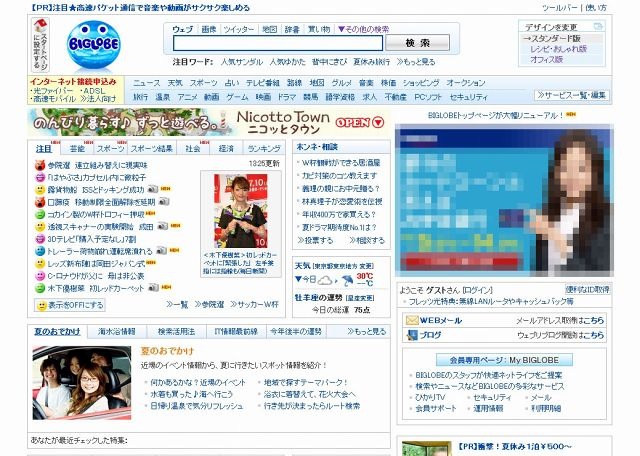The image size is (640, 456).
Task: Click the 光ファイバー connection link
Action: (x=53, y=91)
